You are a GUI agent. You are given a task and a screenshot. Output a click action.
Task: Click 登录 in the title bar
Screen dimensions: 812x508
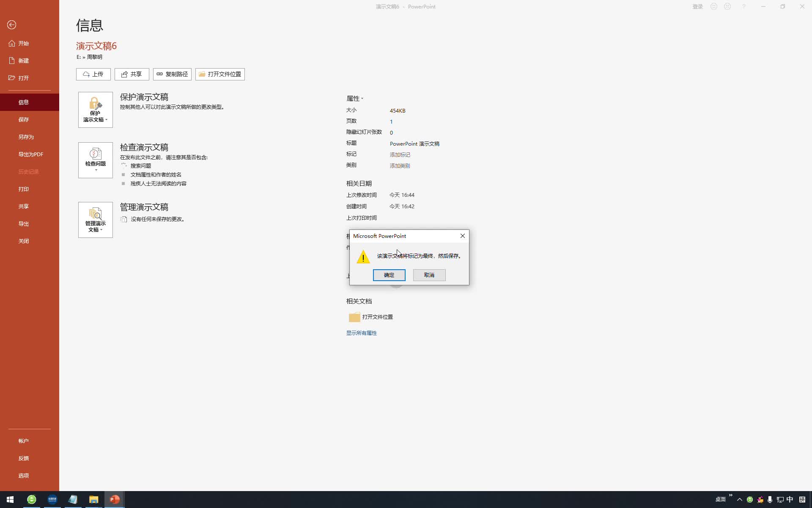pos(697,7)
